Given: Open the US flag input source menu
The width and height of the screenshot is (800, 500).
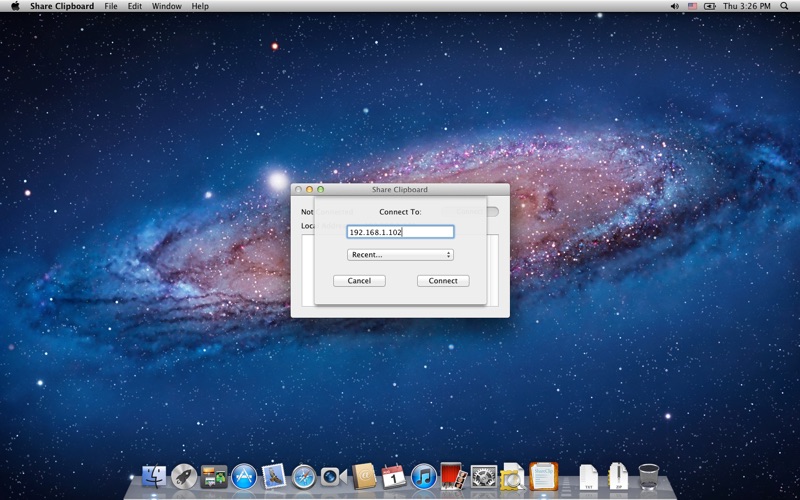Looking at the screenshot, I should point(692,6).
